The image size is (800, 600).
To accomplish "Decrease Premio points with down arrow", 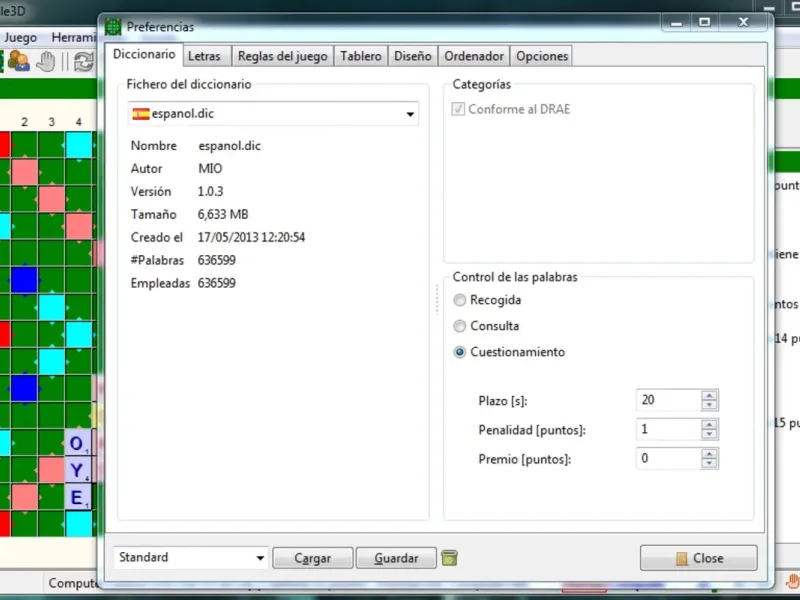I will [x=709, y=463].
